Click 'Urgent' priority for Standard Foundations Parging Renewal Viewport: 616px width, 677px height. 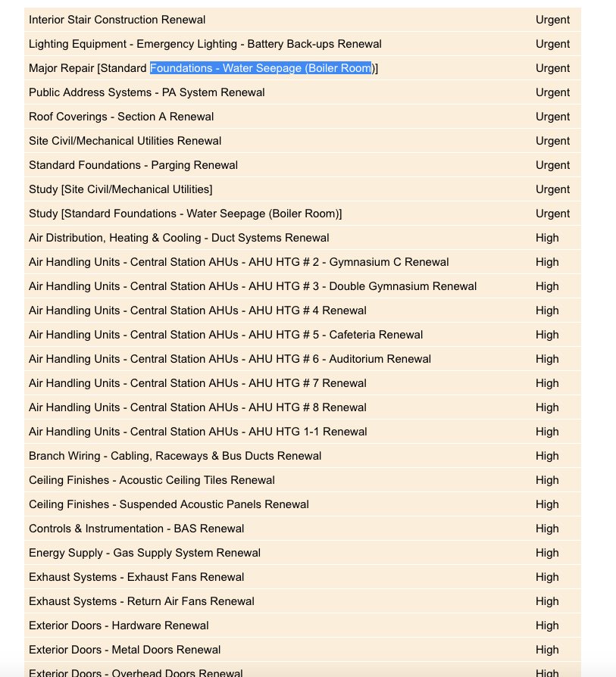552,165
